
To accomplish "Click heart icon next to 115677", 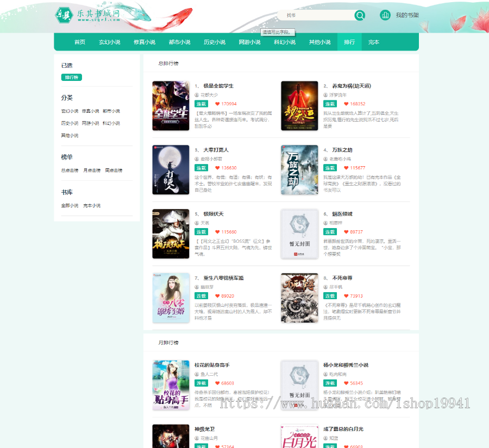I will tap(346, 168).
